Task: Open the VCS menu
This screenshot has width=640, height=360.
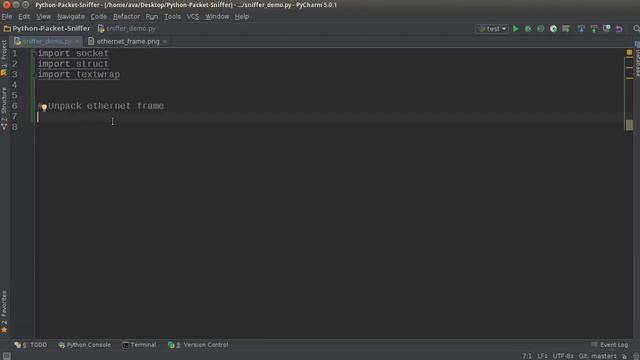Action: click(193, 17)
